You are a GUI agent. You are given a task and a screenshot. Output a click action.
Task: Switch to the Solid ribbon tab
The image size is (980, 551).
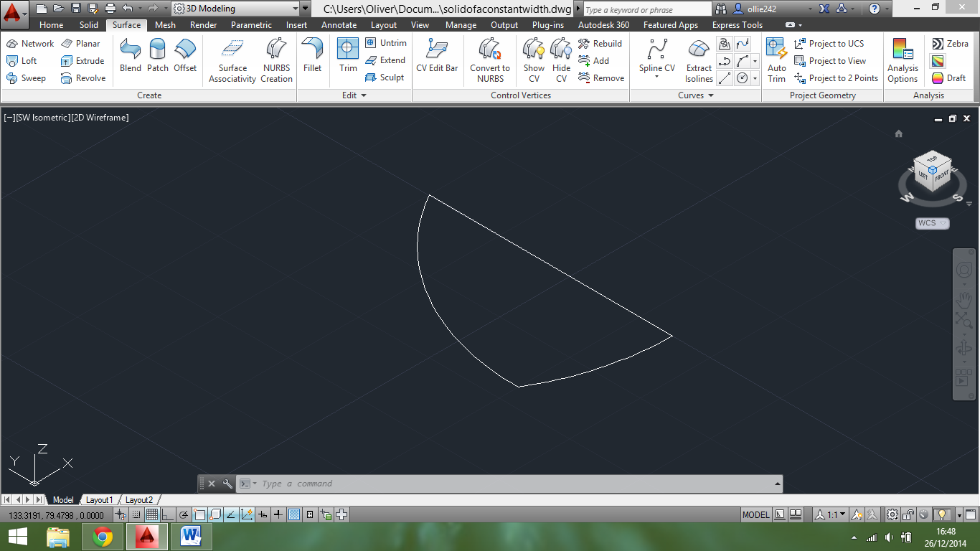click(89, 25)
